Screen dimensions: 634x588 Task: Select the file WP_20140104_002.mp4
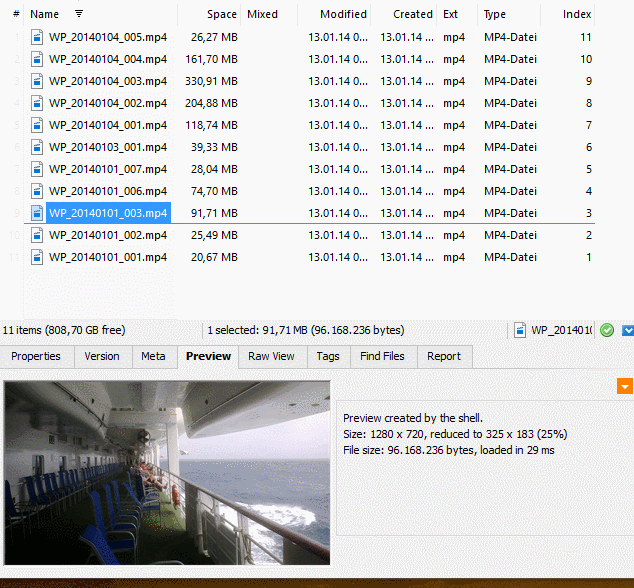[108, 103]
